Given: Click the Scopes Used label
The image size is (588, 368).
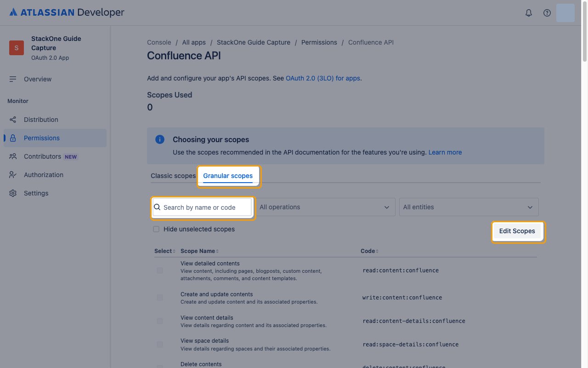Looking at the screenshot, I should (x=170, y=95).
